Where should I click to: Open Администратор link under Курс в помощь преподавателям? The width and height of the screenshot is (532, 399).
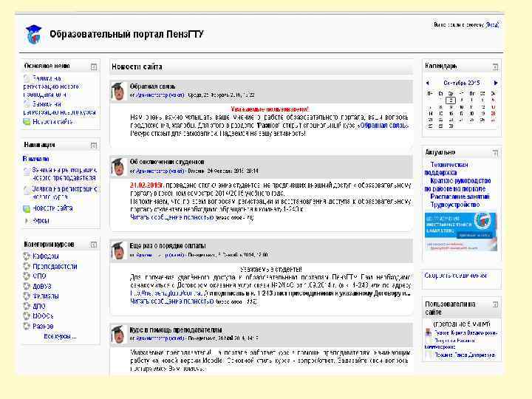(x=160, y=338)
